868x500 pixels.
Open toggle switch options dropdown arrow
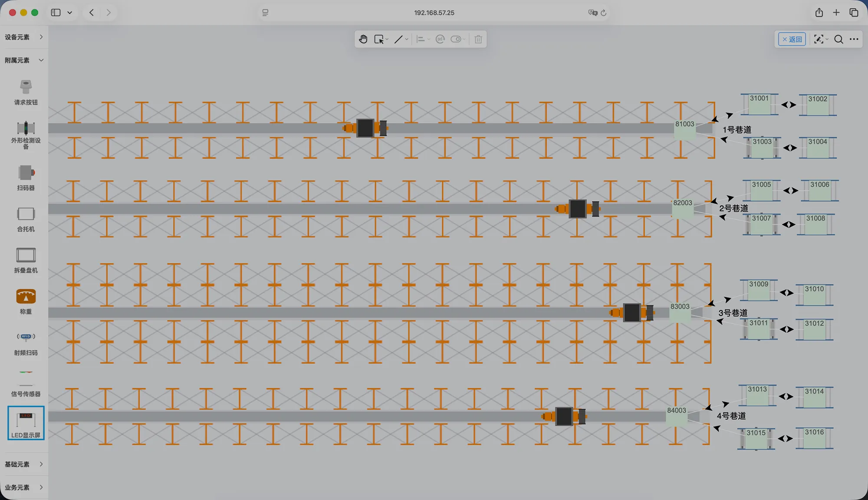pyautogui.click(x=464, y=39)
